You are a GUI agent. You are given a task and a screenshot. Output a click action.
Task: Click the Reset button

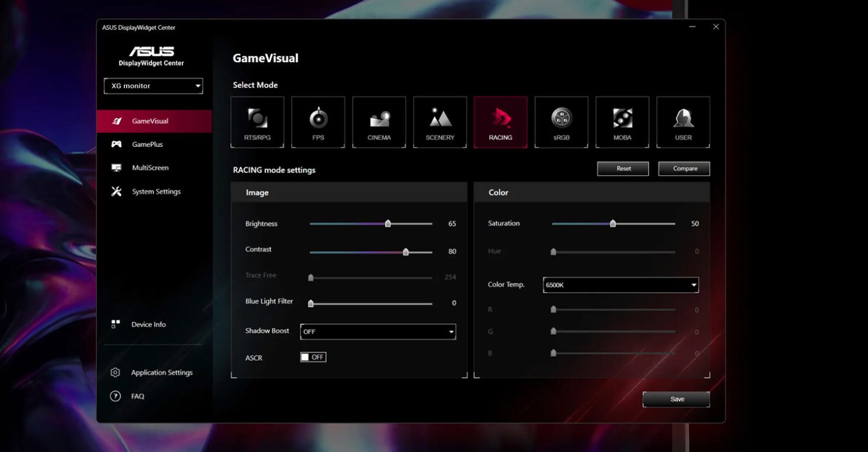pyautogui.click(x=623, y=169)
